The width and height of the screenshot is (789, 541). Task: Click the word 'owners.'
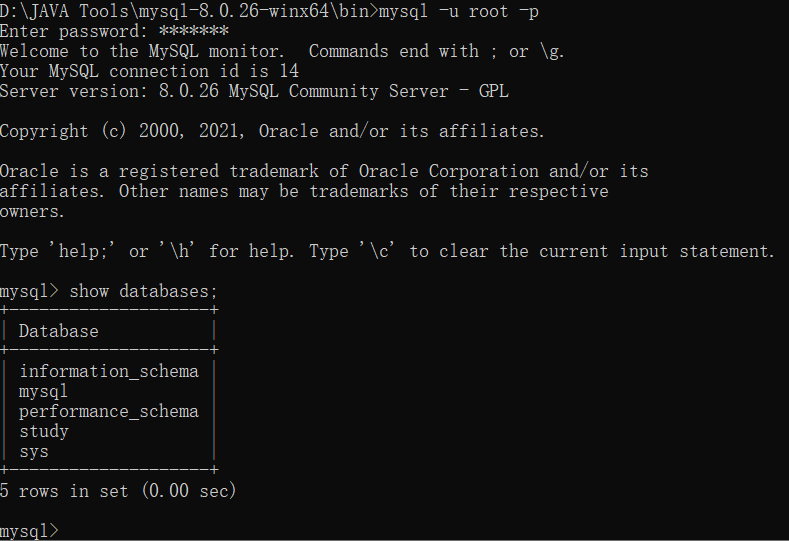[x=32, y=211]
